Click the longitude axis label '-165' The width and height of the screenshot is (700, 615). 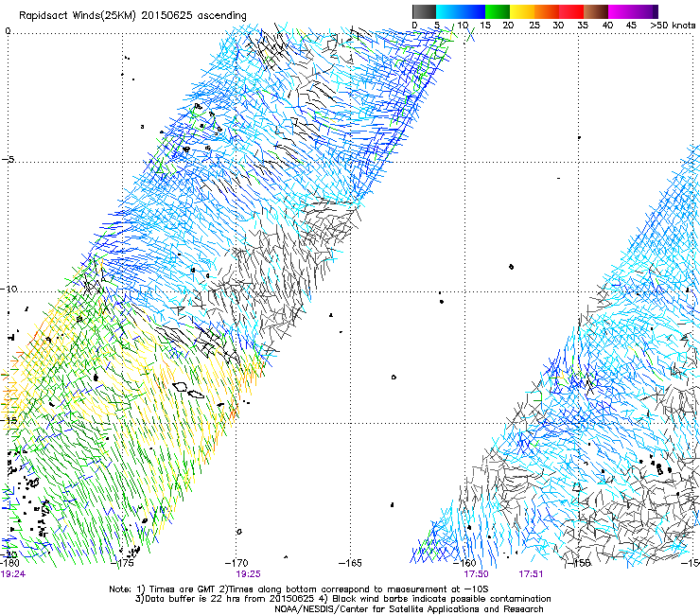click(x=350, y=563)
